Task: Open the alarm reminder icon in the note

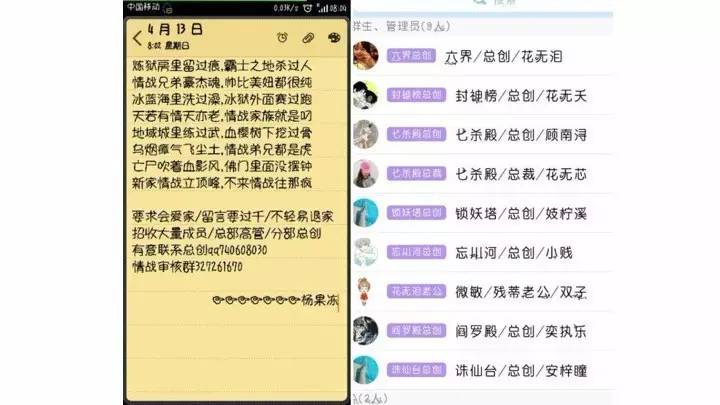Action: (x=282, y=38)
